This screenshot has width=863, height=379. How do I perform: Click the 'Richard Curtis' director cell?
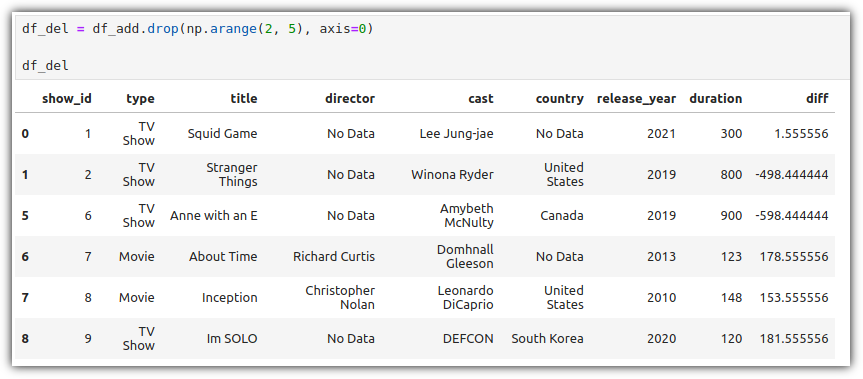point(334,257)
